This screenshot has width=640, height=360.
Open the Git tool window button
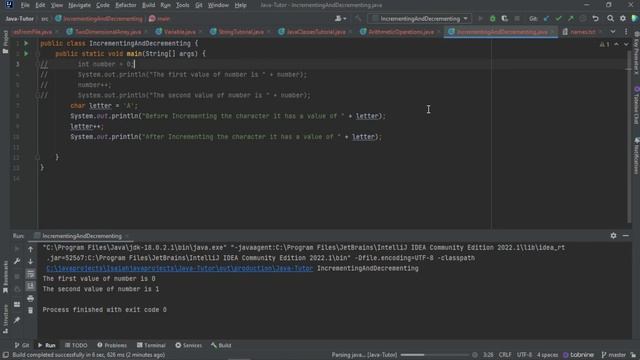(x=22, y=345)
